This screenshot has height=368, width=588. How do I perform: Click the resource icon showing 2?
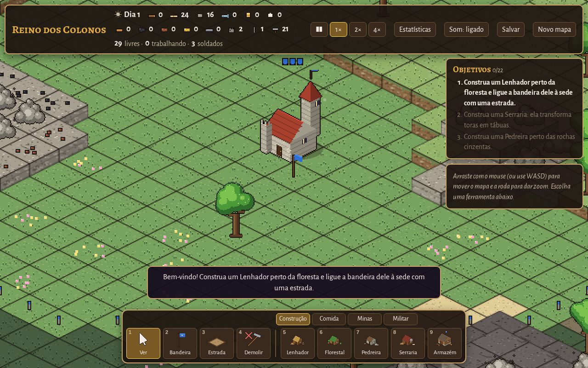point(232,29)
